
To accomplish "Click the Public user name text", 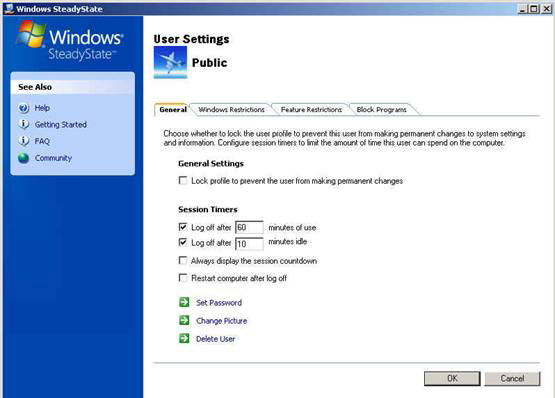I will pos(210,63).
